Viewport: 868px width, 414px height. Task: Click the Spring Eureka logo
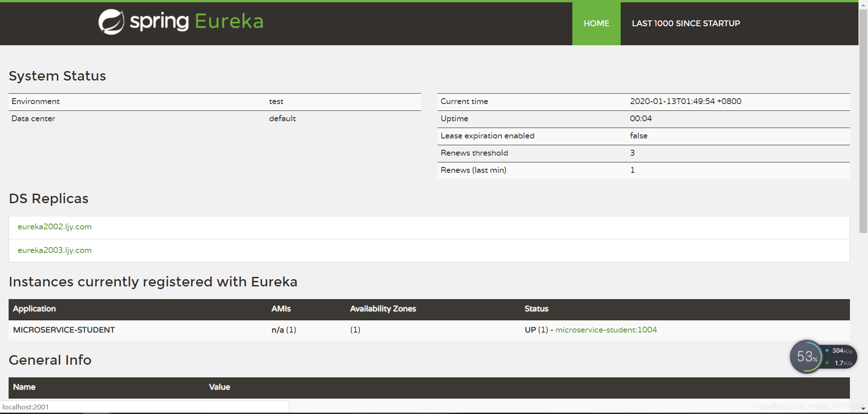181,22
